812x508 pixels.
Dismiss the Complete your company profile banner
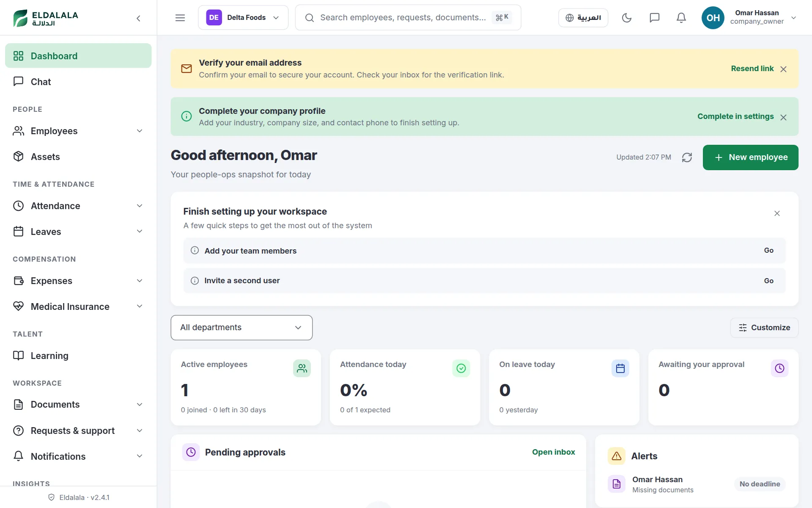[x=783, y=117]
